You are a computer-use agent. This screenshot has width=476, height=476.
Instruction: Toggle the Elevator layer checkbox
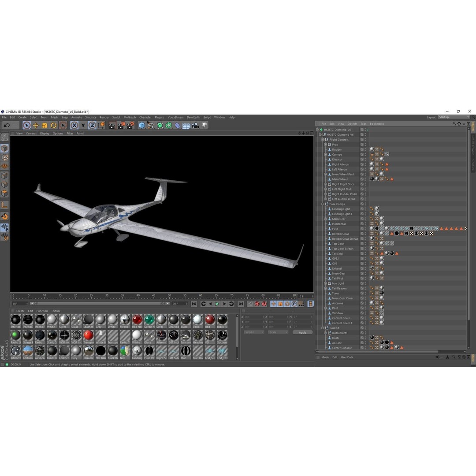point(362,160)
